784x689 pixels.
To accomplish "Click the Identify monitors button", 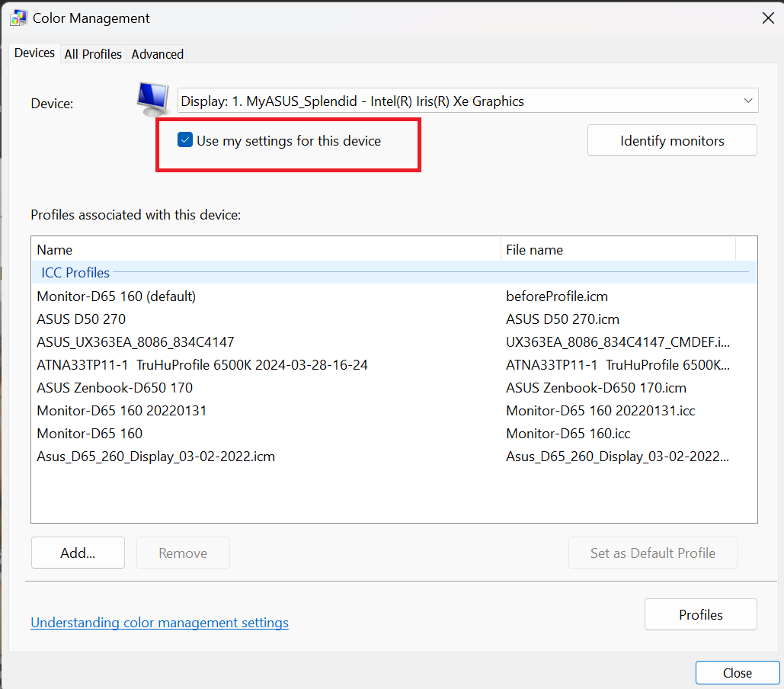I will tap(671, 140).
